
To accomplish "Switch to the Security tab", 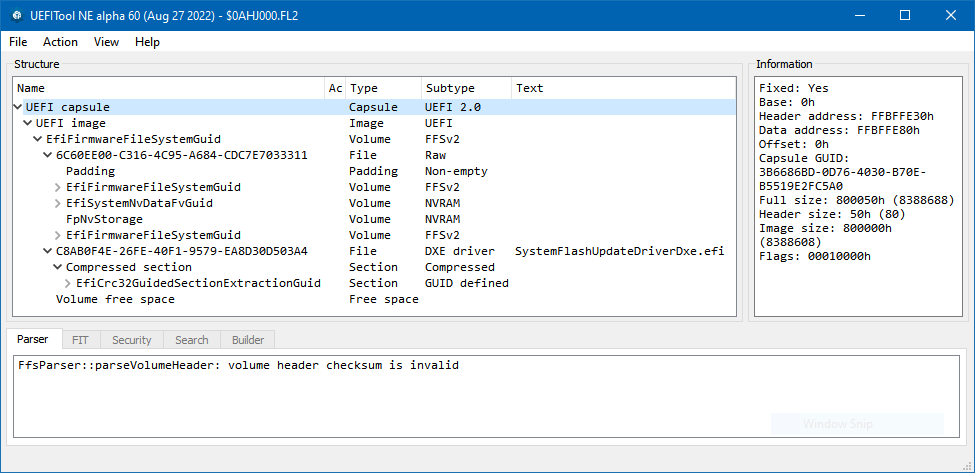I will (x=131, y=340).
